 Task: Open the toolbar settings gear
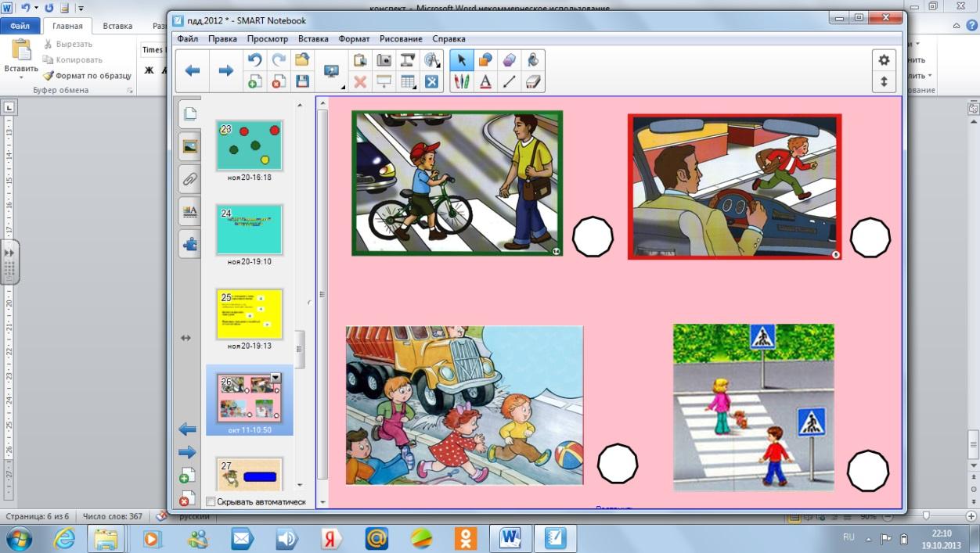pyautogui.click(x=884, y=60)
